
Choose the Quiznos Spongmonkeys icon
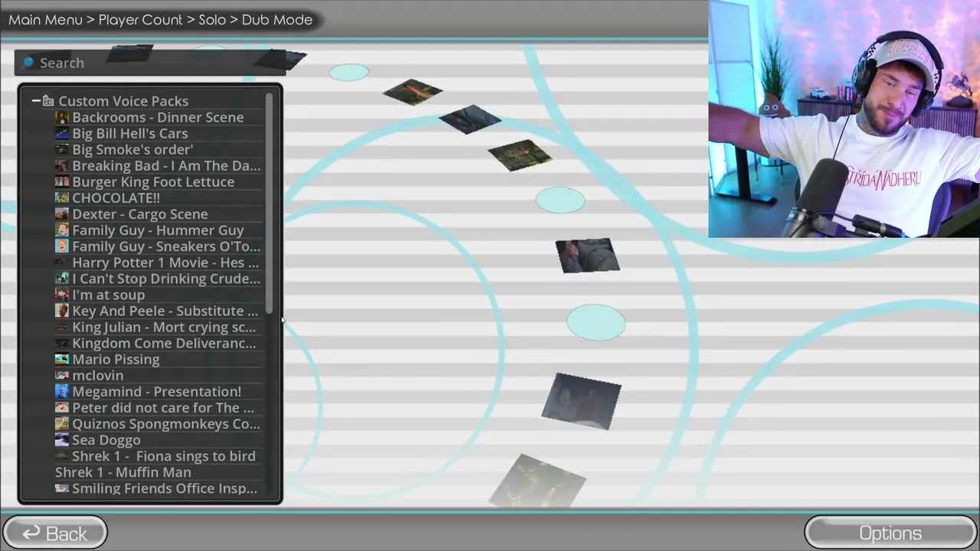(62, 424)
